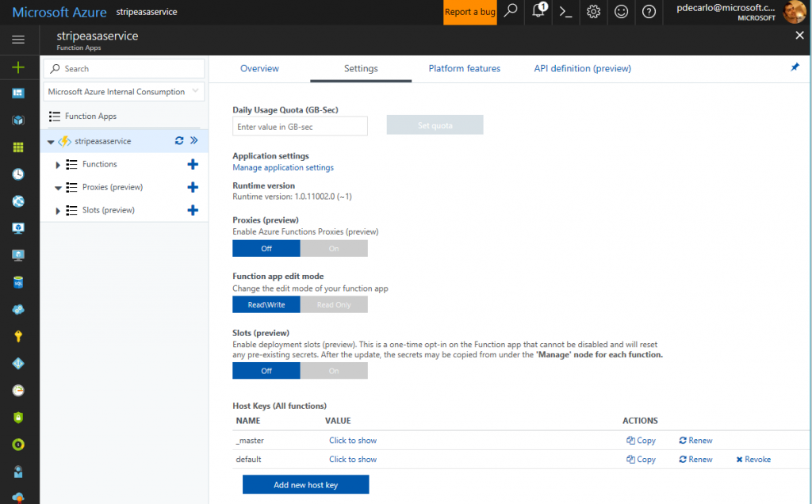This screenshot has height=504, width=812.
Task: Click the green plus New resource icon
Action: (18, 67)
